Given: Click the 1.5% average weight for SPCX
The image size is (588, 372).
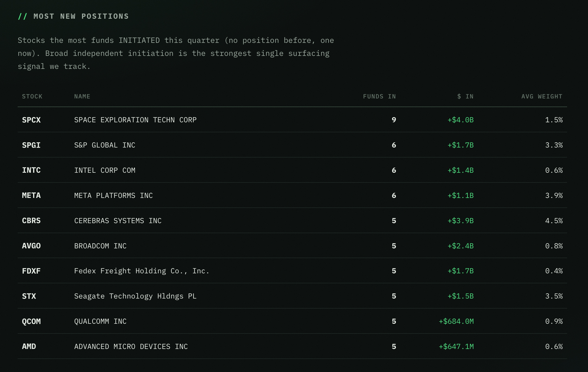Looking at the screenshot, I should coord(554,120).
